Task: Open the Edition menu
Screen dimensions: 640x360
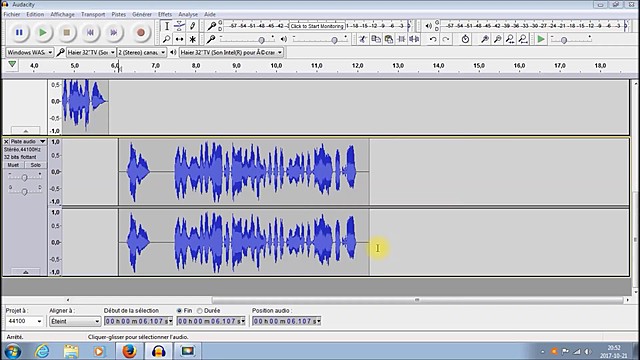Action: [35, 14]
